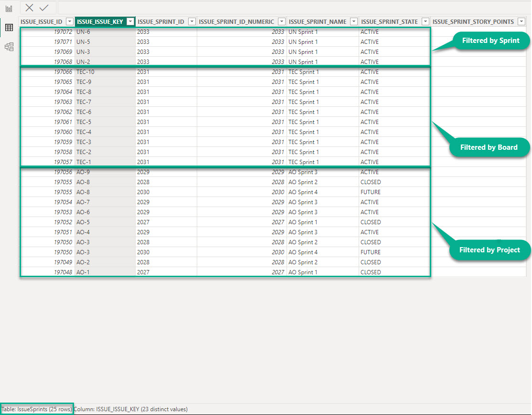Click the TEC-10 issue key cell
532x415 pixels.
(85, 72)
